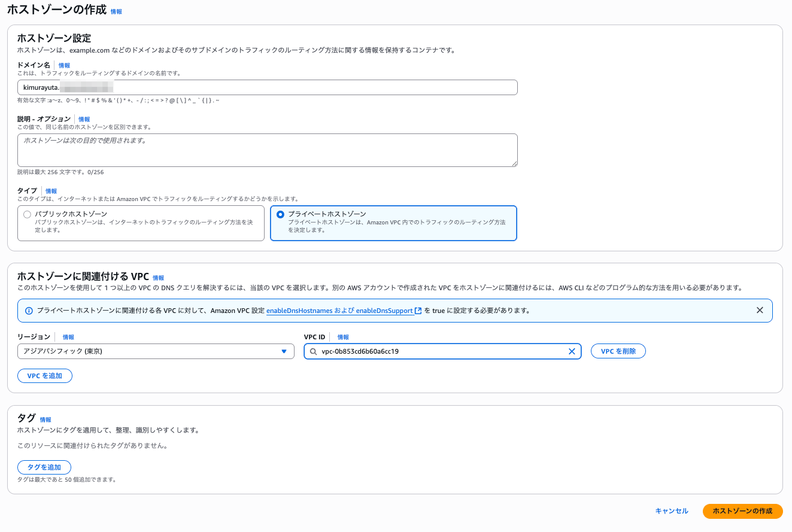
Task: Click the info circle icon in the VPC notice
Action: [x=29, y=311]
